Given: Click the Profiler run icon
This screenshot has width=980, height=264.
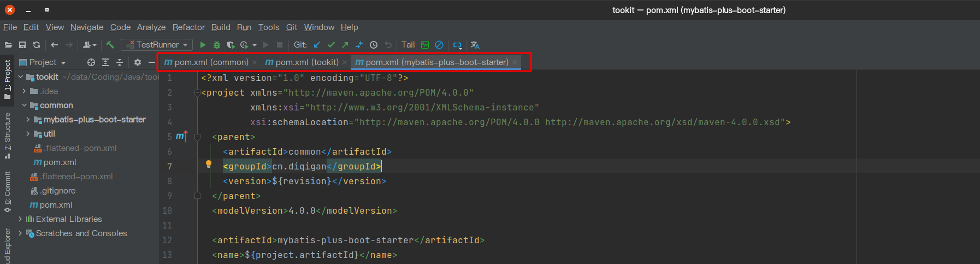Looking at the screenshot, I should click(244, 45).
